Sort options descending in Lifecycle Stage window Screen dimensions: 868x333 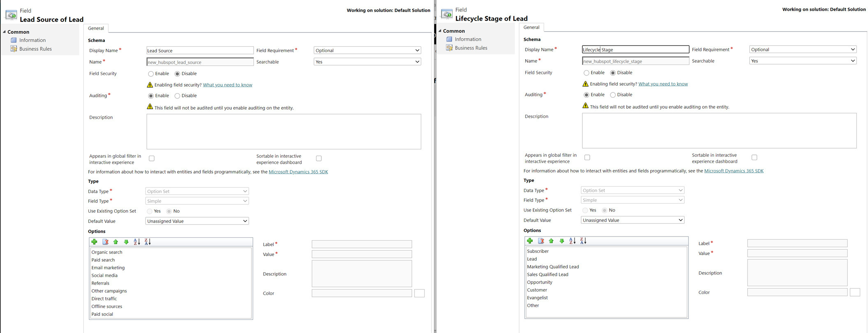(583, 241)
